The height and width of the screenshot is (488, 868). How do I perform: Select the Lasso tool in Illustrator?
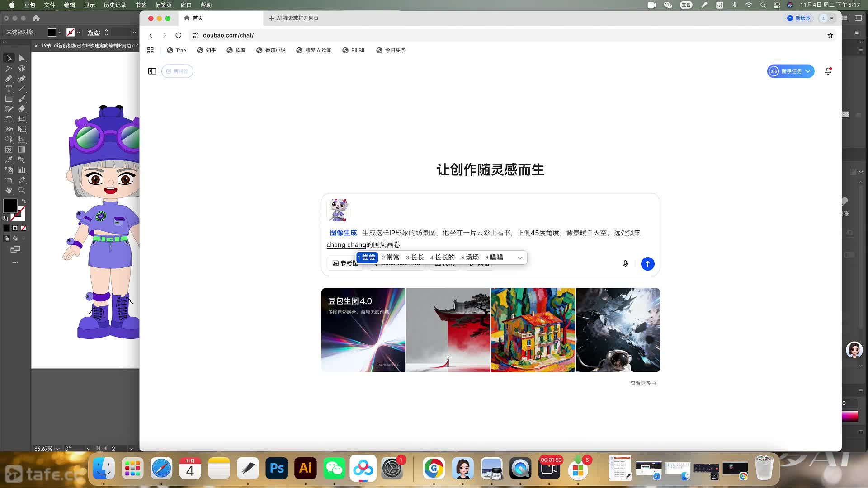click(x=22, y=69)
